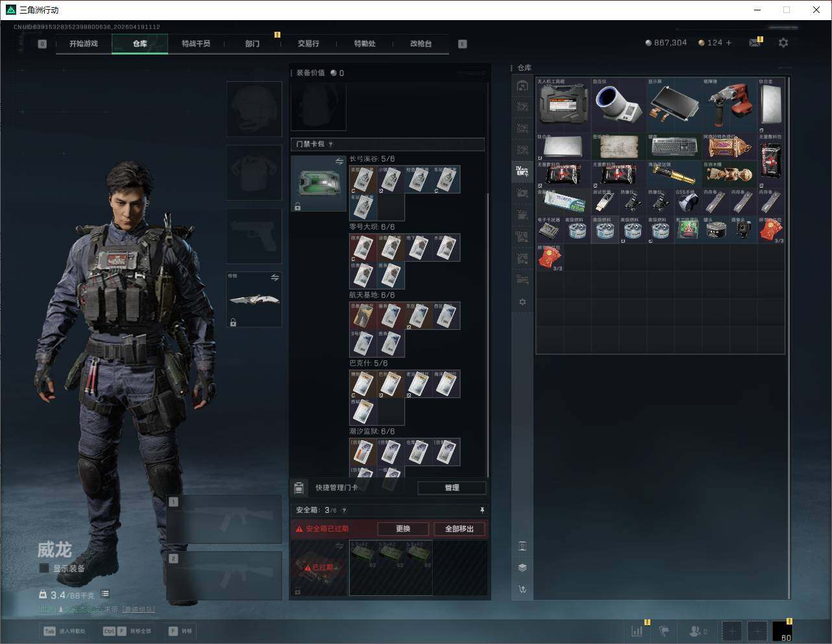
Task: Click the 更换 safe box button
Action: 403,528
